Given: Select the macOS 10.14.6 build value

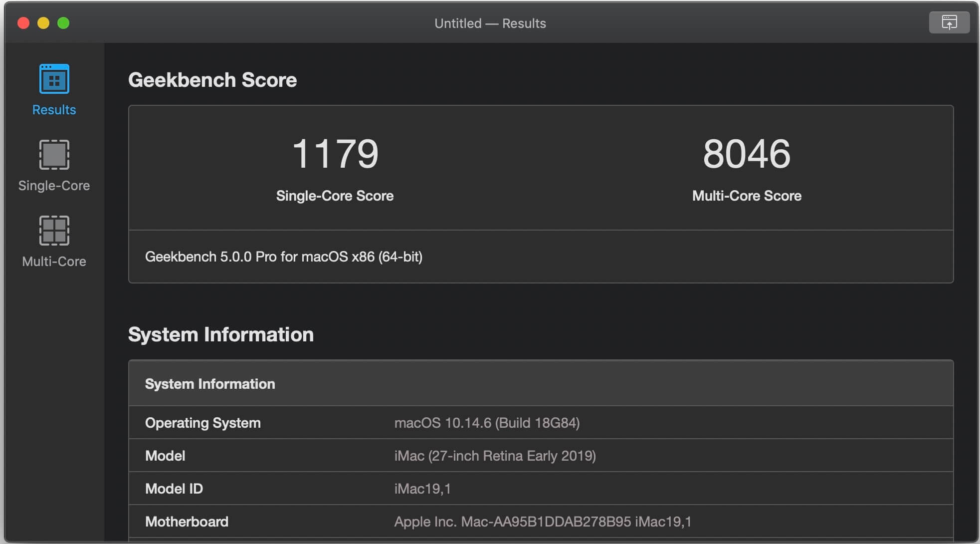Looking at the screenshot, I should (486, 423).
